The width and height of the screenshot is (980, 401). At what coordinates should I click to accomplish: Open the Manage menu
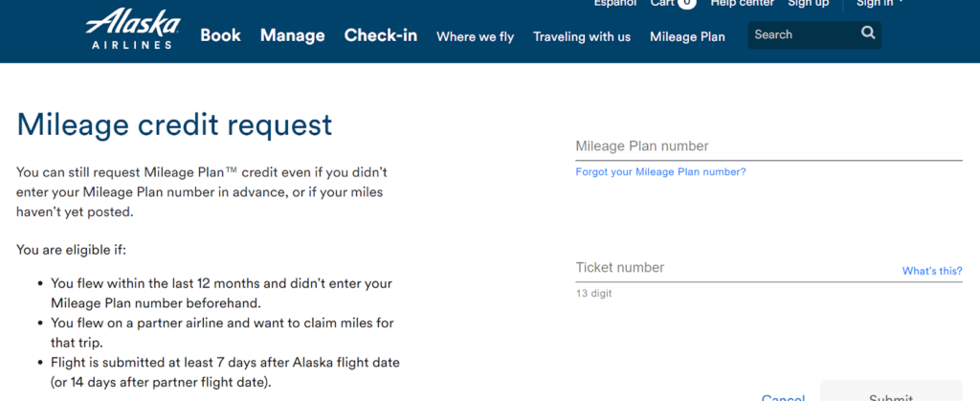coord(293,35)
